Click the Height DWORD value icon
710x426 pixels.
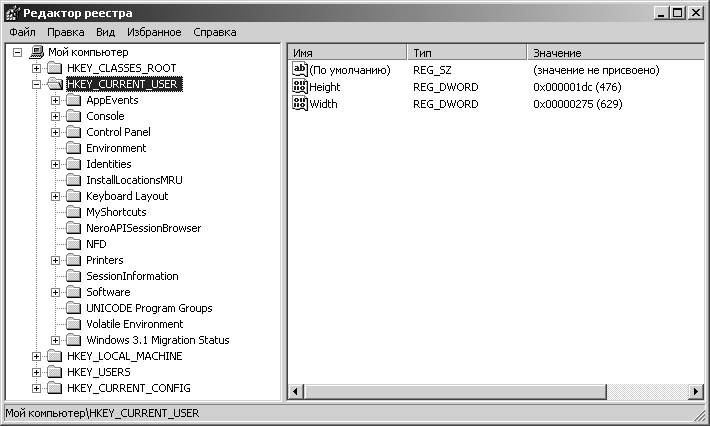tap(299, 87)
